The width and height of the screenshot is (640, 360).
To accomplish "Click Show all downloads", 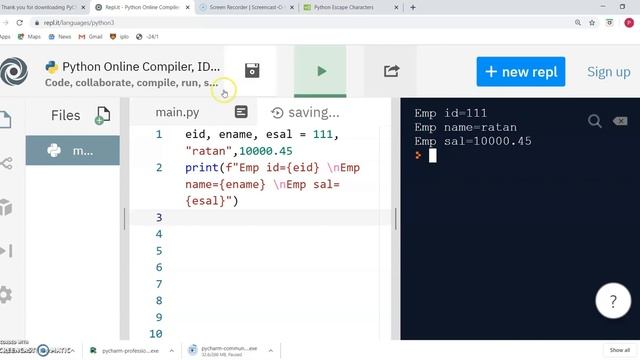I will click(619, 350).
